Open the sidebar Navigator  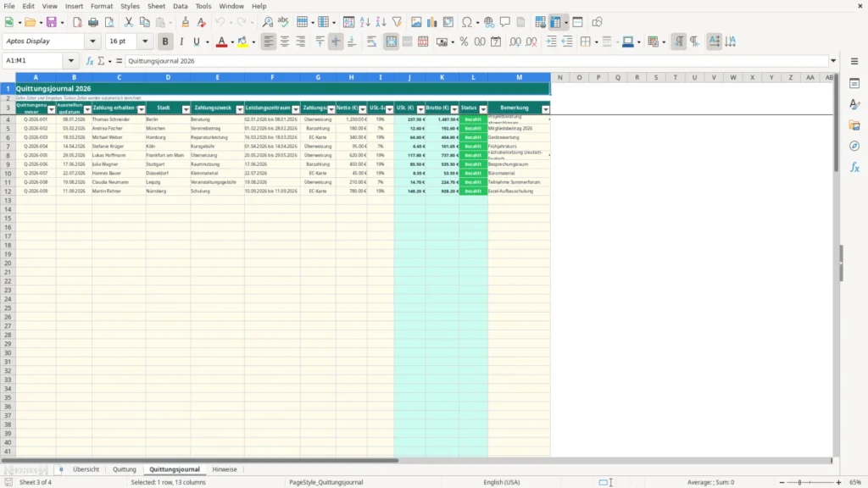[x=854, y=146]
